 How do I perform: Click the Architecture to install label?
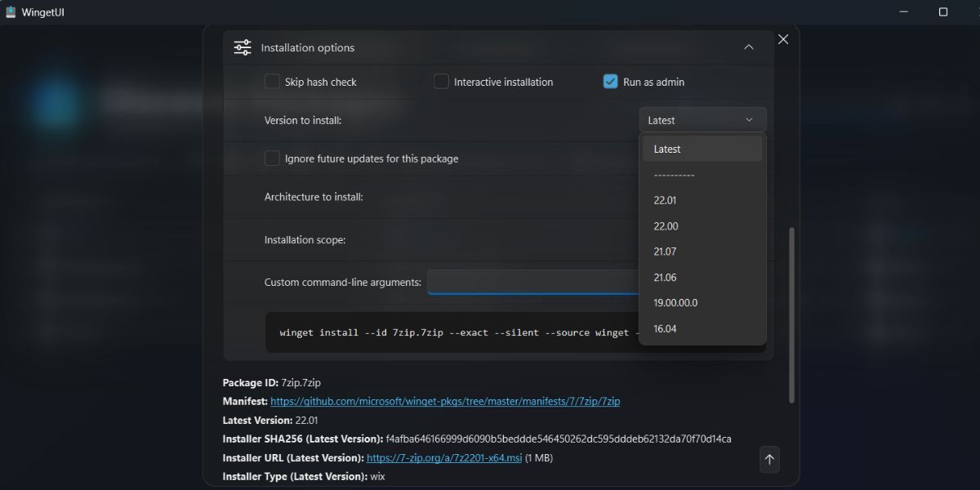(314, 197)
